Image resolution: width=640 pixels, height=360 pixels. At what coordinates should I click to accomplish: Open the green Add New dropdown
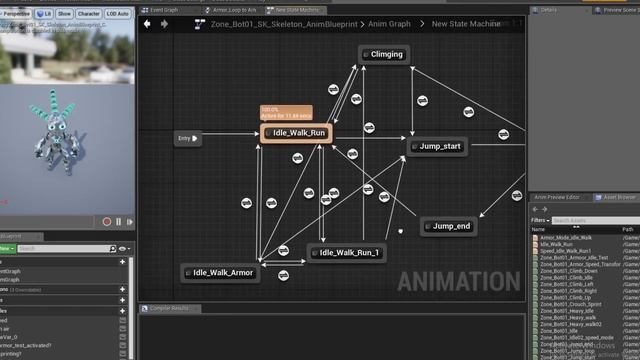7,248
